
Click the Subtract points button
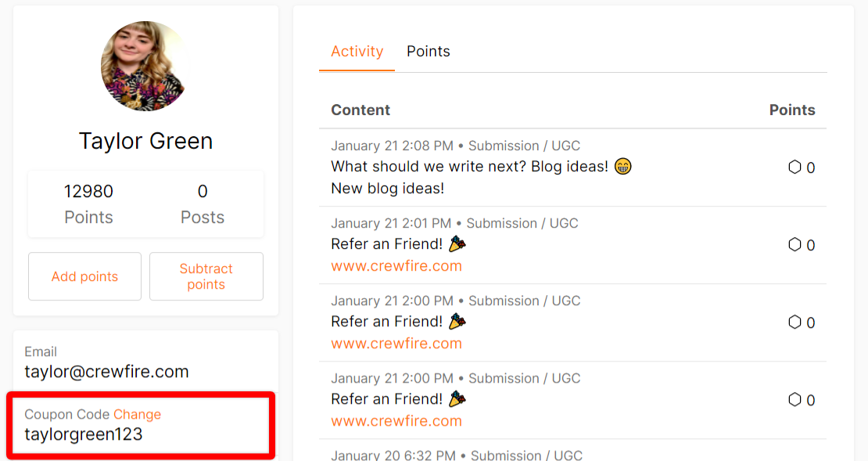pyautogui.click(x=206, y=276)
